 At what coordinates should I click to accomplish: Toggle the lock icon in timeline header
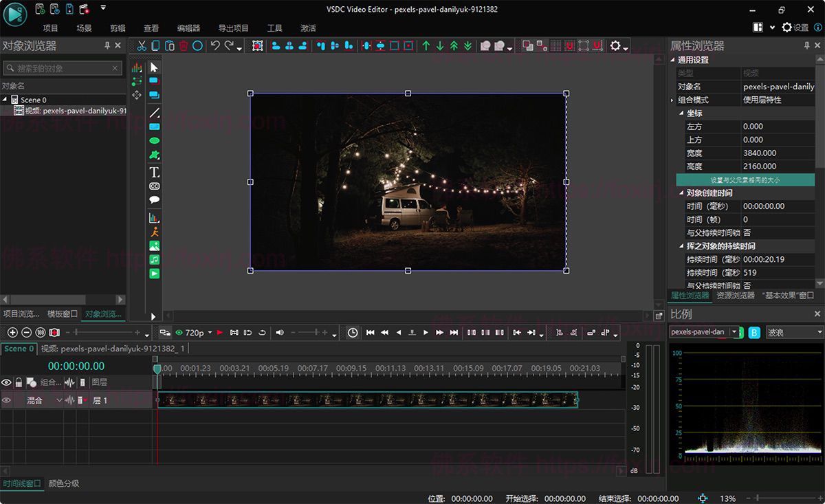click(19, 382)
